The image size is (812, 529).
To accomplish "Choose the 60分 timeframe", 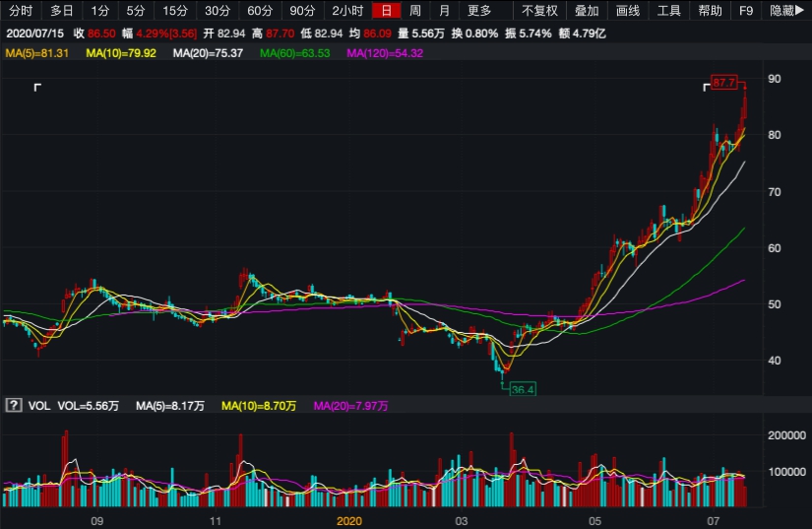I will 260,11.
